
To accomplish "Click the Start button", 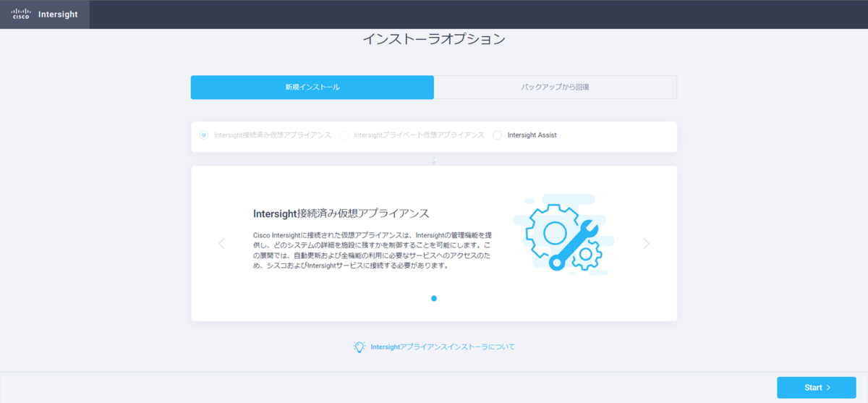I will (817, 388).
